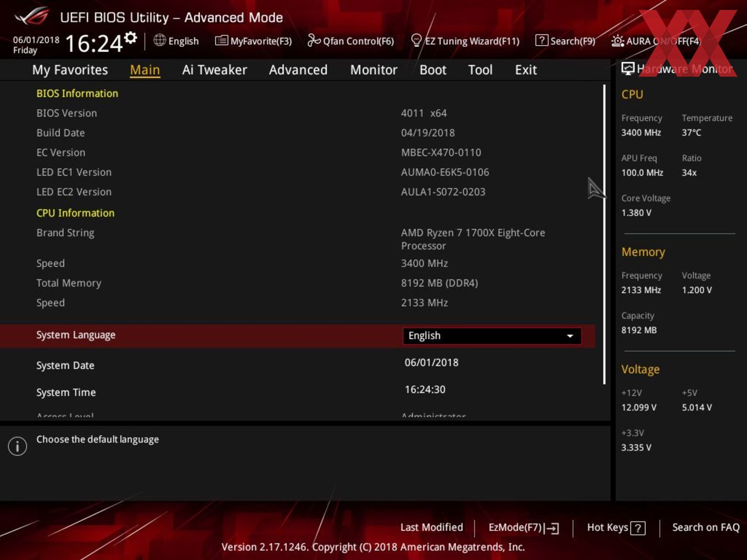Viewport: 747px width, 560px height.
Task: Open Search(F9)
Action: point(566,41)
